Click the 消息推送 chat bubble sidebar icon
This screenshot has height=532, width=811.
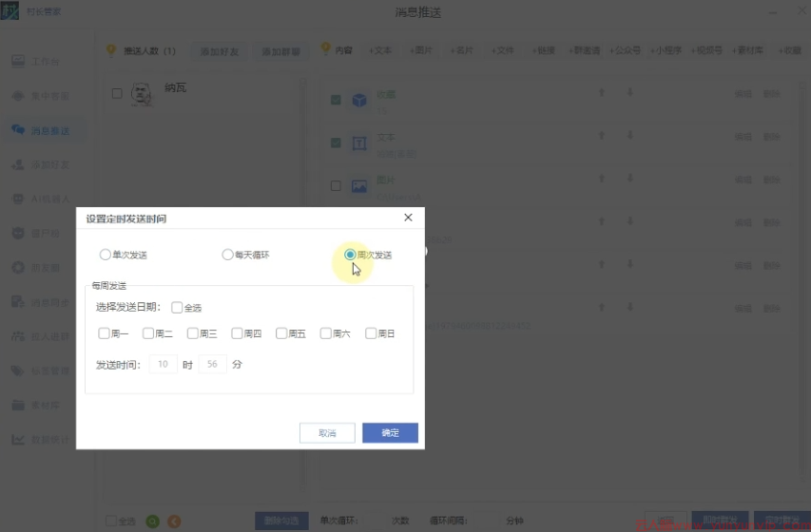coord(18,130)
